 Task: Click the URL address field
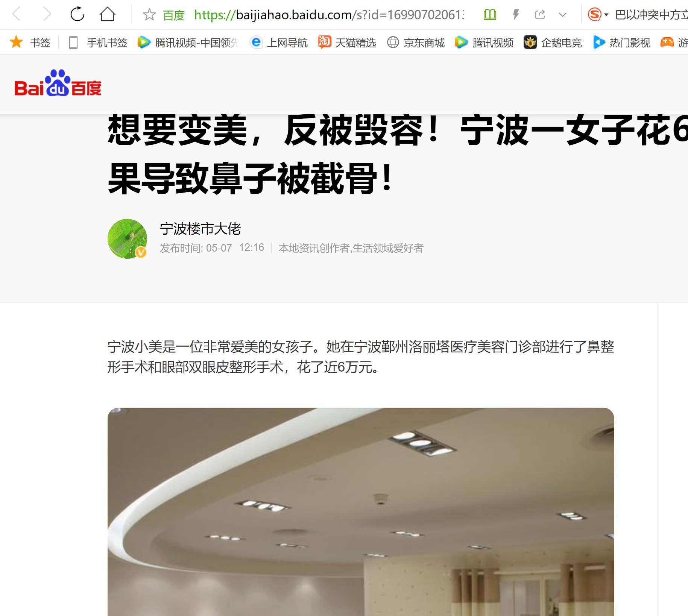[x=329, y=15]
